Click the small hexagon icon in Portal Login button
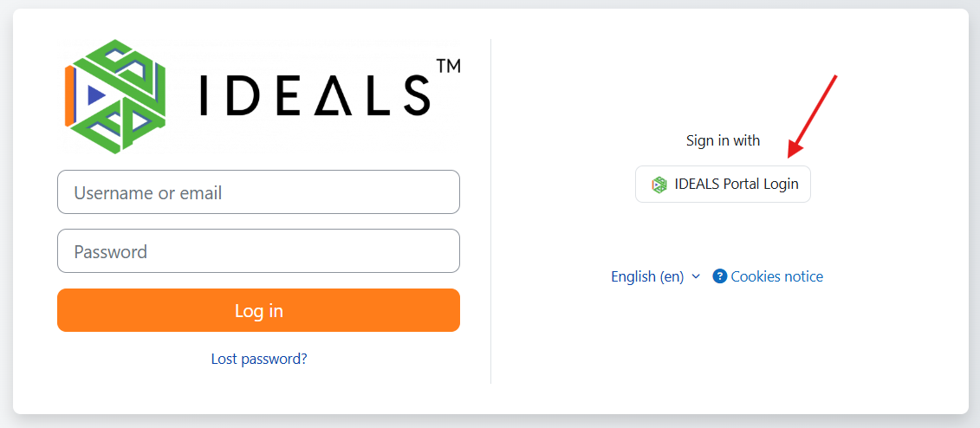The width and height of the screenshot is (980, 428). [x=659, y=185]
